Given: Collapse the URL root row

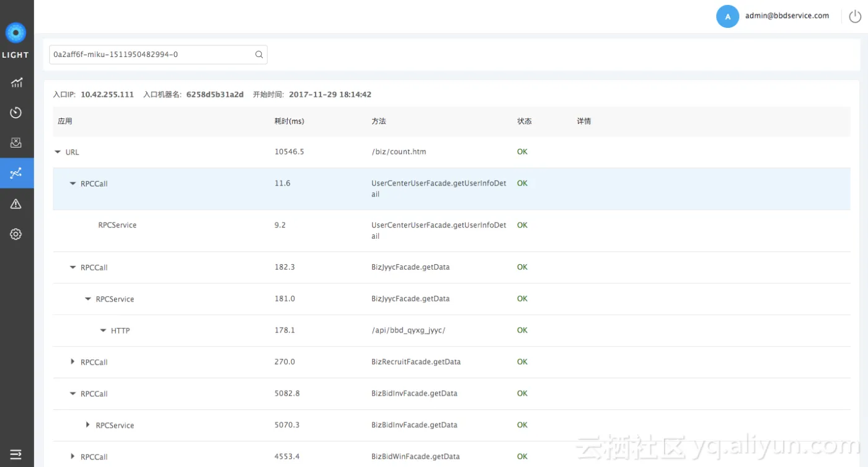Looking at the screenshot, I should point(58,152).
